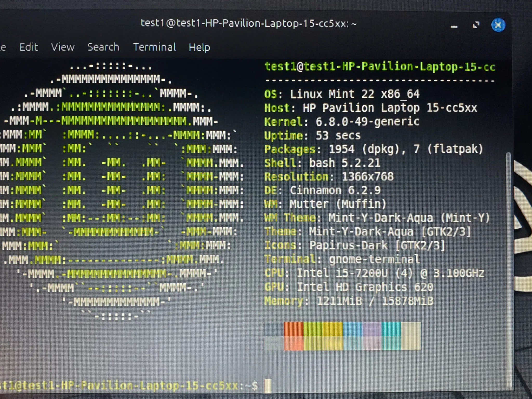
Task: Open the View menu
Action: tap(63, 47)
